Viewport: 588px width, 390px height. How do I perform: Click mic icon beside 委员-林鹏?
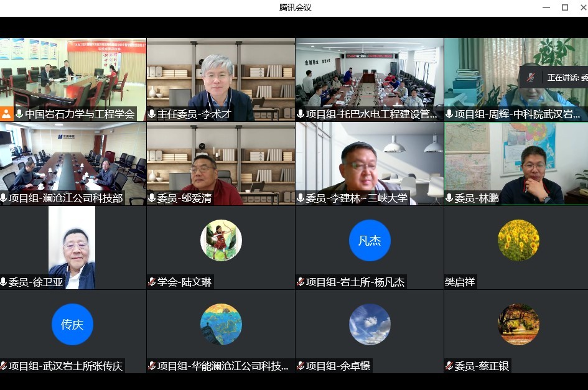point(449,198)
